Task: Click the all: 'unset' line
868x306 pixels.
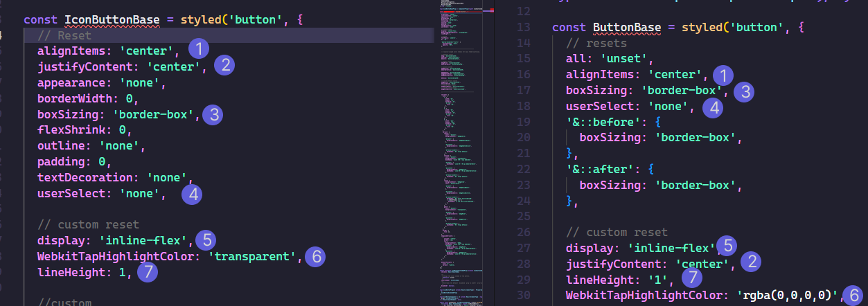Action: tap(610, 59)
